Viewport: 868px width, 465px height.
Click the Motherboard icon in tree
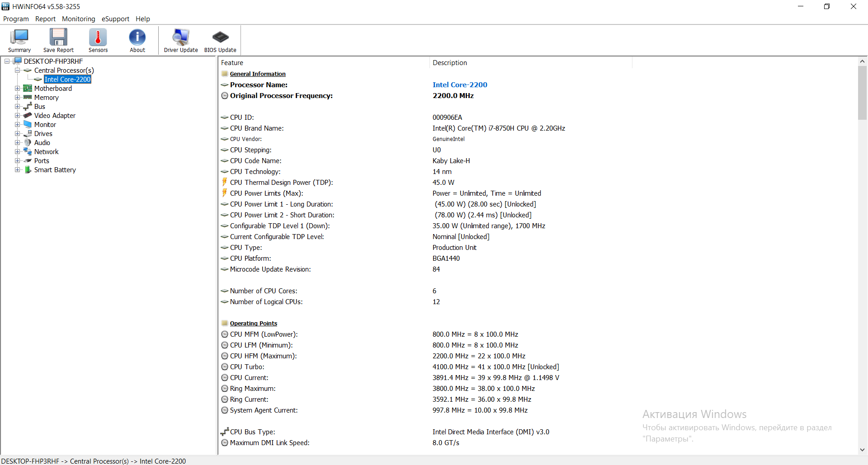28,88
